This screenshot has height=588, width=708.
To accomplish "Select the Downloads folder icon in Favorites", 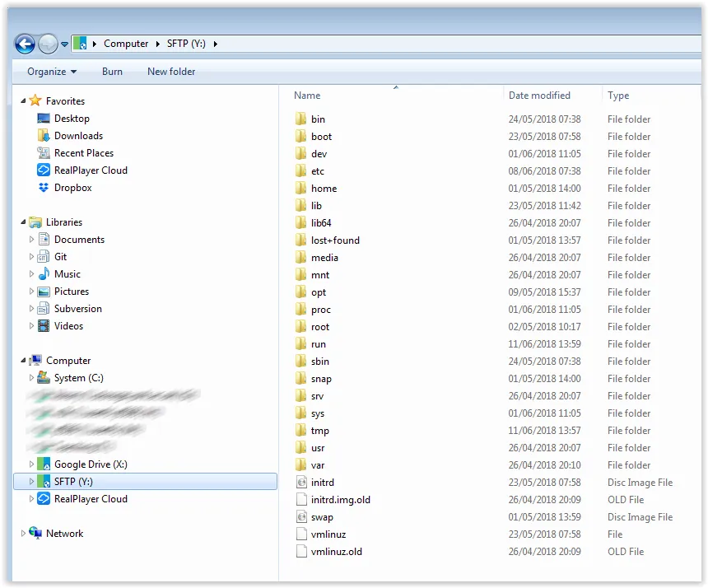I will tap(44, 136).
